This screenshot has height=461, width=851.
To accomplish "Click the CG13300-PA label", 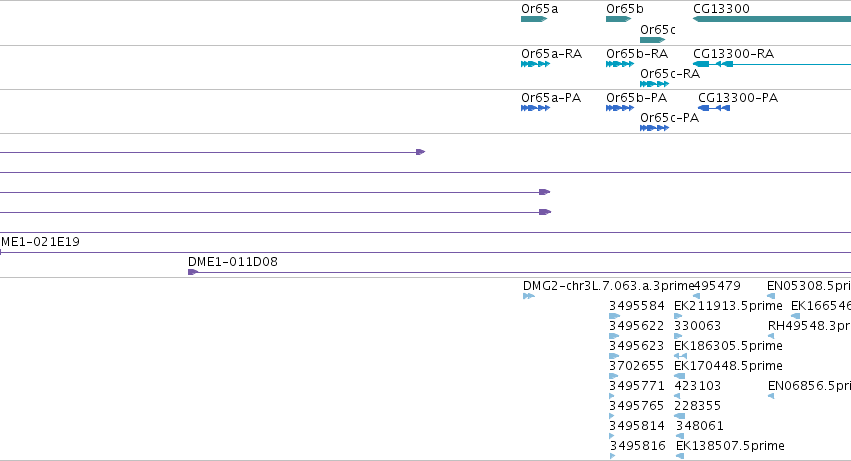I will (x=738, y=98).
